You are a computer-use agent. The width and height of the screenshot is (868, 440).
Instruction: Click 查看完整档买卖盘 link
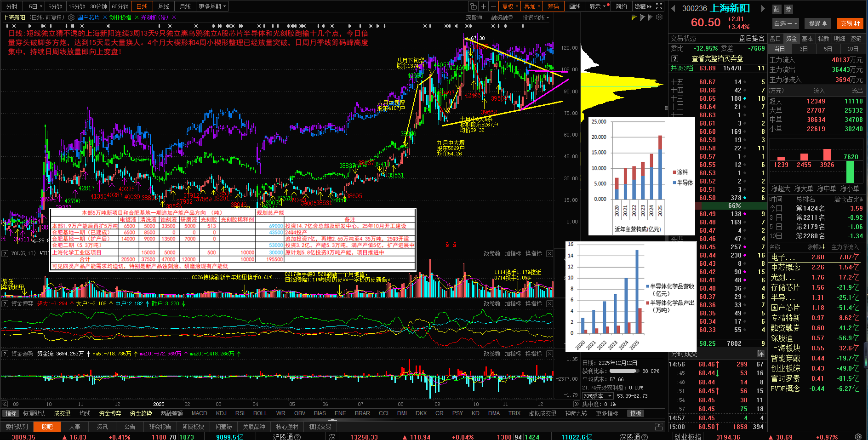[x=717, y=59]
